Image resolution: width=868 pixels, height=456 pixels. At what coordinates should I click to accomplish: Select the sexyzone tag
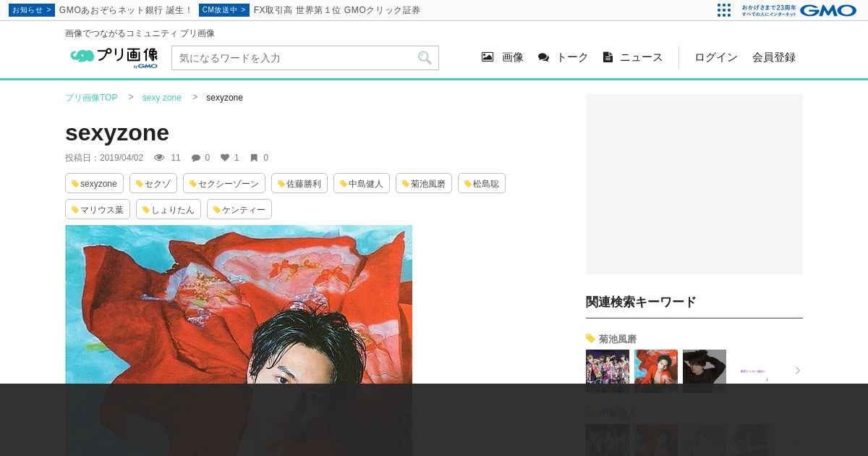pyautogui.click(x=94, y=183)
